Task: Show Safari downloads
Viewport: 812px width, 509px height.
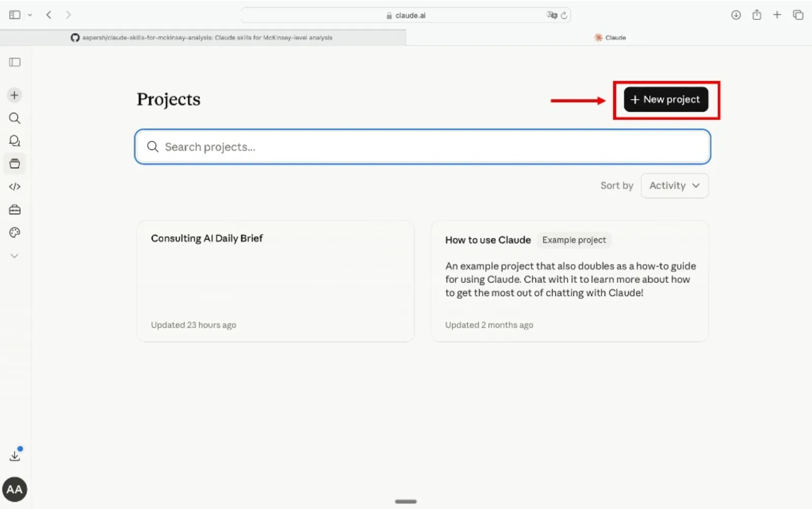Action: (x=736, y=15)
